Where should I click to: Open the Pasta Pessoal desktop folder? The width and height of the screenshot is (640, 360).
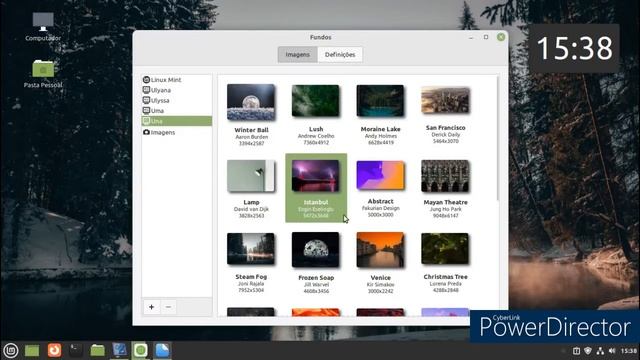click(43, 74)
